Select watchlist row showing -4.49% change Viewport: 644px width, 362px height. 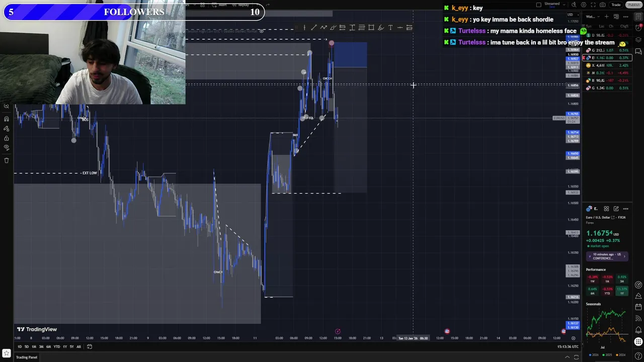coord(607,73)
